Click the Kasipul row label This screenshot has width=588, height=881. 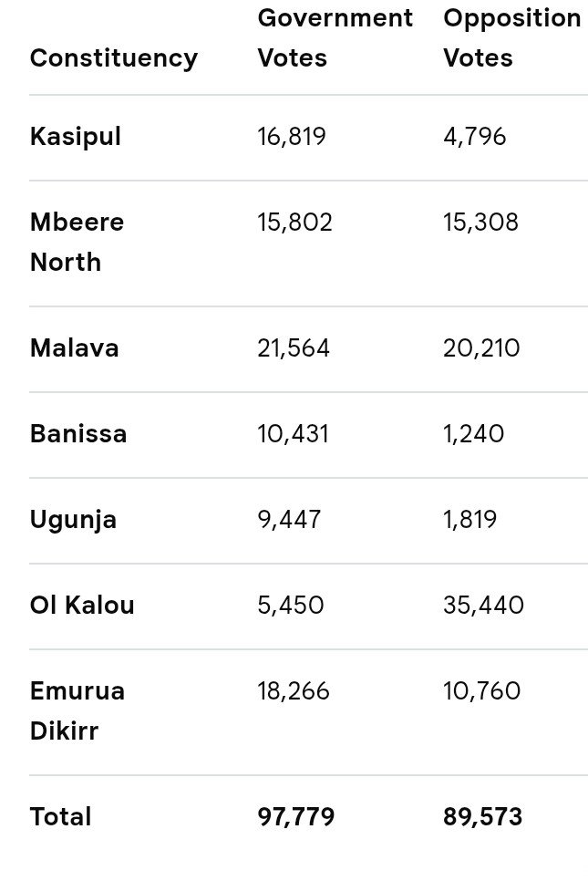76,137
